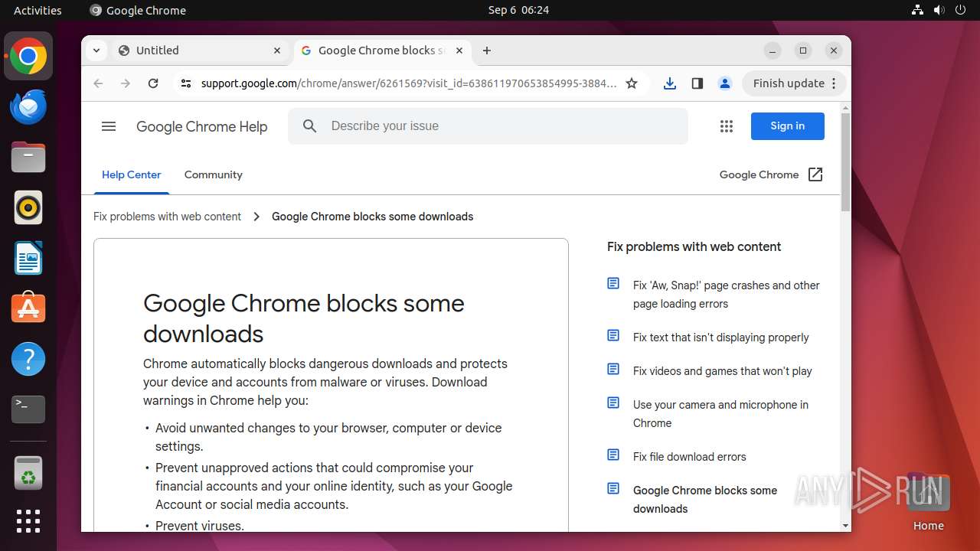Image resolution: width=980 pixels, height=551 pixels.
Task: Click the Google Chrome Help title
Action: point(201,127)
